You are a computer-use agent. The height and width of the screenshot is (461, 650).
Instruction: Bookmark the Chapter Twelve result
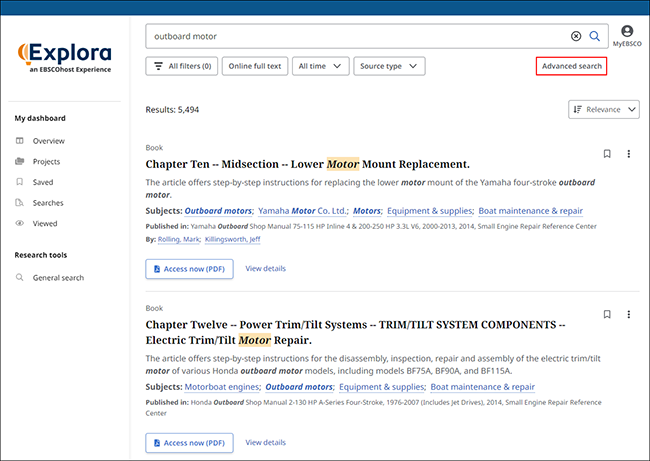coord(607,314)
